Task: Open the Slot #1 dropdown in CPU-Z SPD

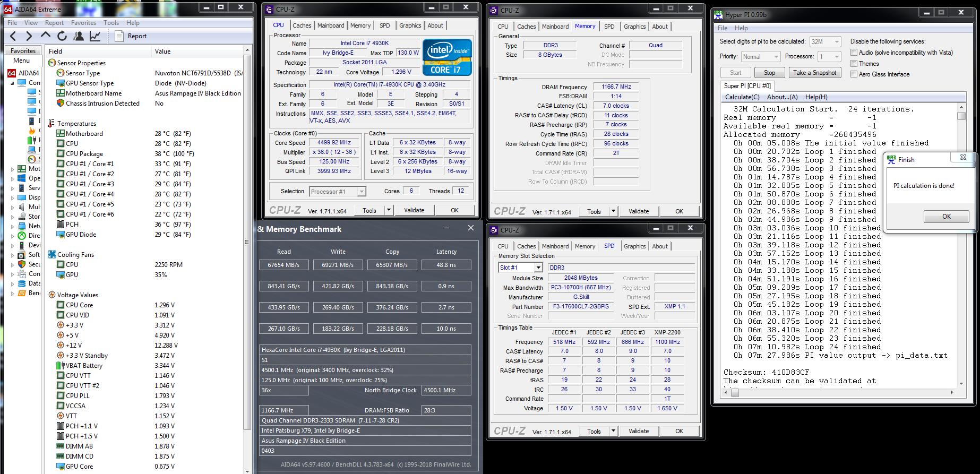Action: click(x=520, y=268)
